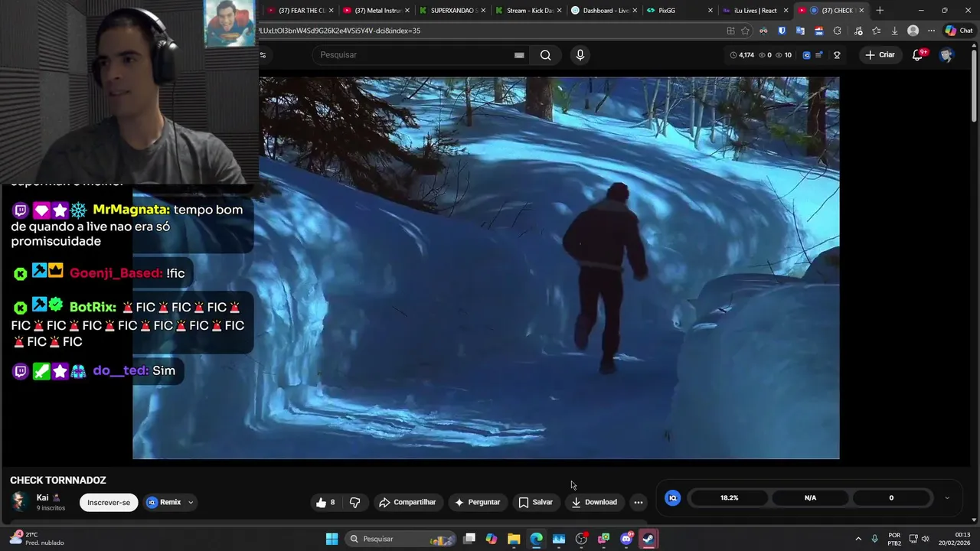Image resolution: width=980 pixels, height=551 pixels.
Task: Click the list icon beside vidIQ in header
Action: coord(819,55)
